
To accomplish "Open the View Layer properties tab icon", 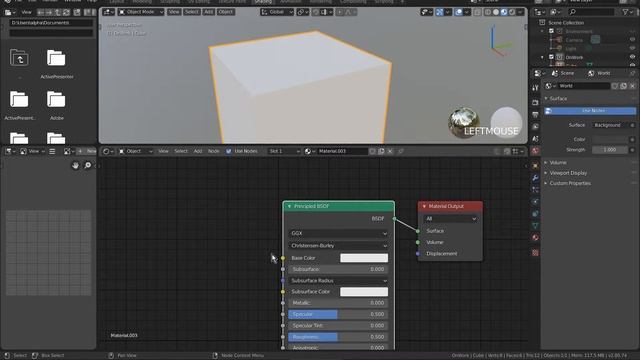I will pyautogui.click(x=535, y=127).
